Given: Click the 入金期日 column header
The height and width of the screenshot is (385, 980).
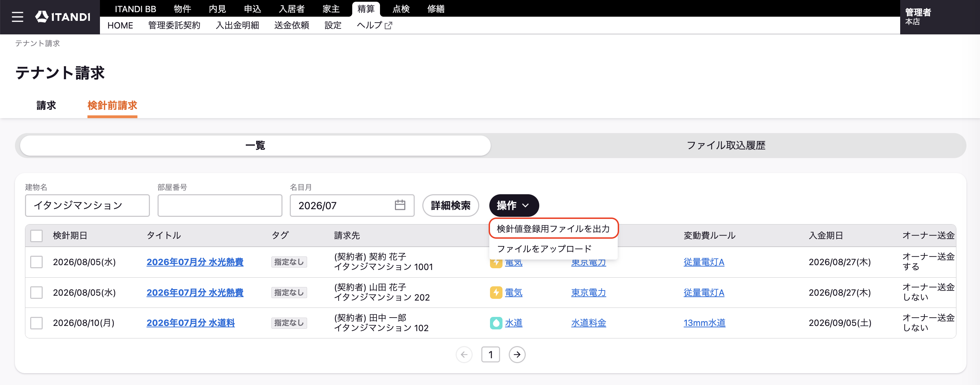Looking at the screenshot, I should tap(826, 235).
